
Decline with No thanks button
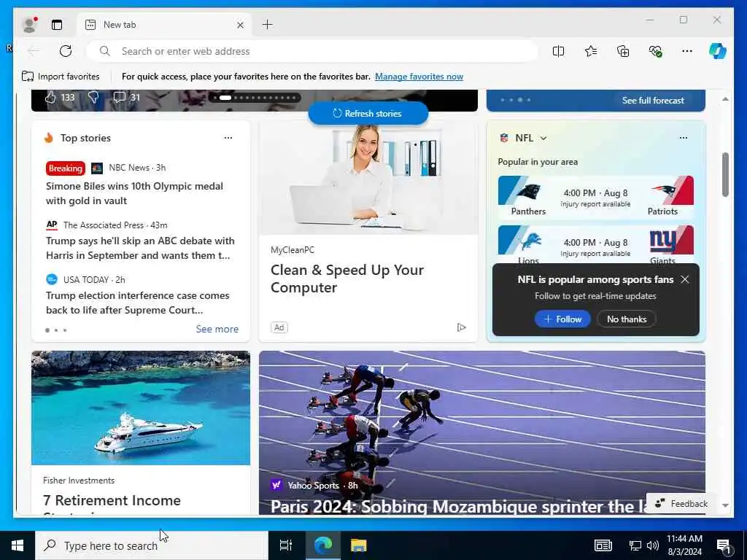click(627, 319)
